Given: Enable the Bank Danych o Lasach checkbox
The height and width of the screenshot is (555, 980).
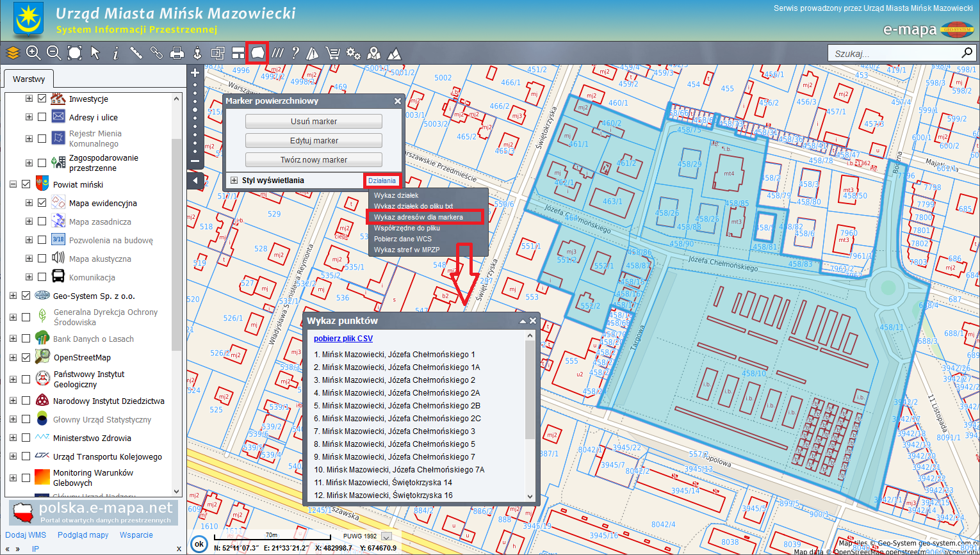Looking at the screenshot, I should [x=26, y=338].
